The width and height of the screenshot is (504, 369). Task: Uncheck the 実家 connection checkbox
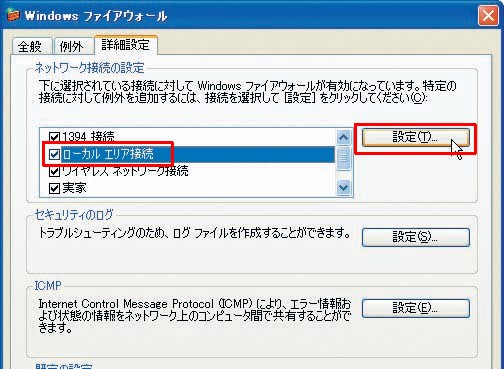[54, 188]
